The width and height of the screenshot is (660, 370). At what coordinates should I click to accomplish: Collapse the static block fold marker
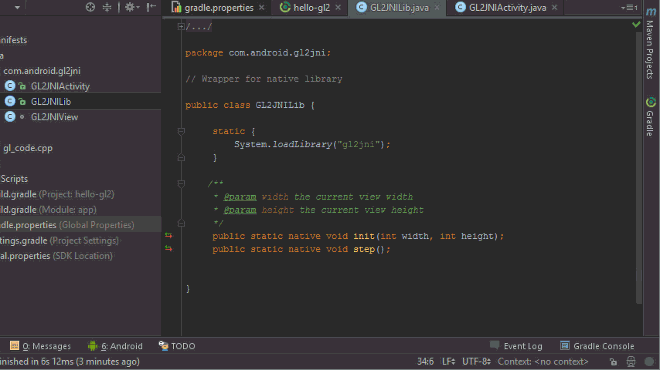pos(181,131)
